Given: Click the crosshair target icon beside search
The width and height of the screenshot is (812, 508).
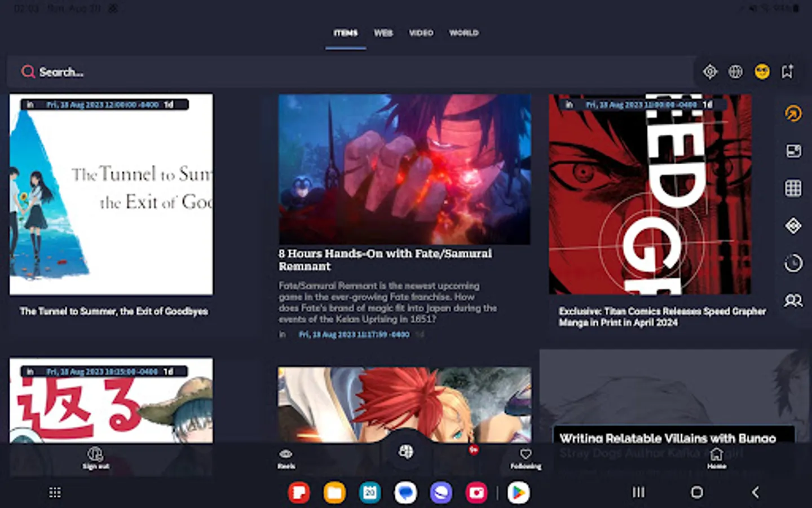Looking at the screenshot, I should coord(710,72).
